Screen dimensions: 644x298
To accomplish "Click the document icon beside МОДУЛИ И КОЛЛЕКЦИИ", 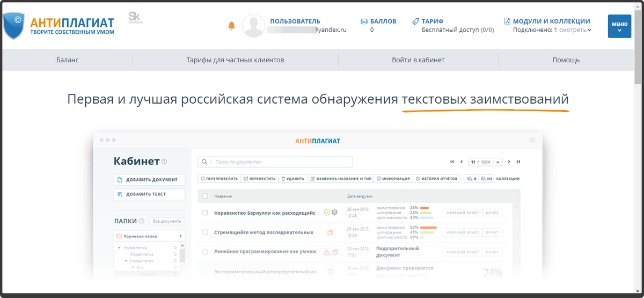I will (507, 21).
